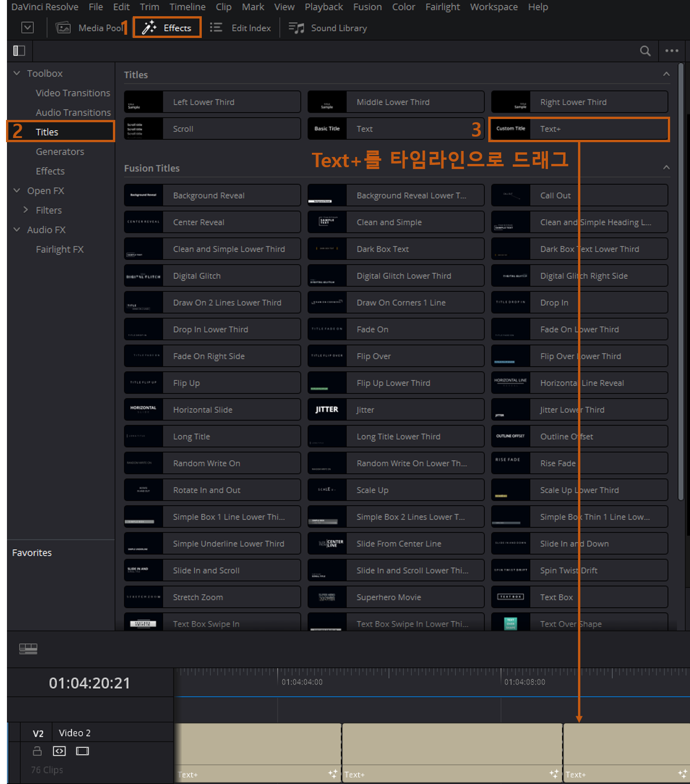Collapse the Open FX tree section

pyautogui.click(x=17, y=190)
